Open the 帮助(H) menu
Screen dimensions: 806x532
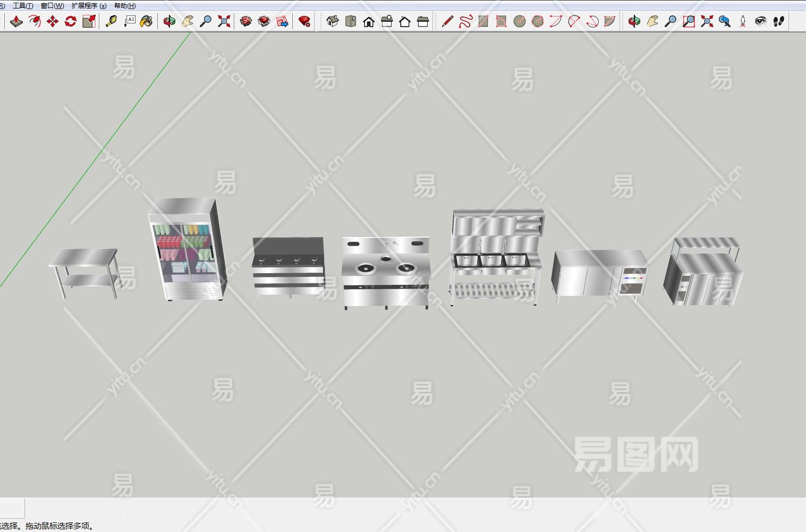(125, 5)
